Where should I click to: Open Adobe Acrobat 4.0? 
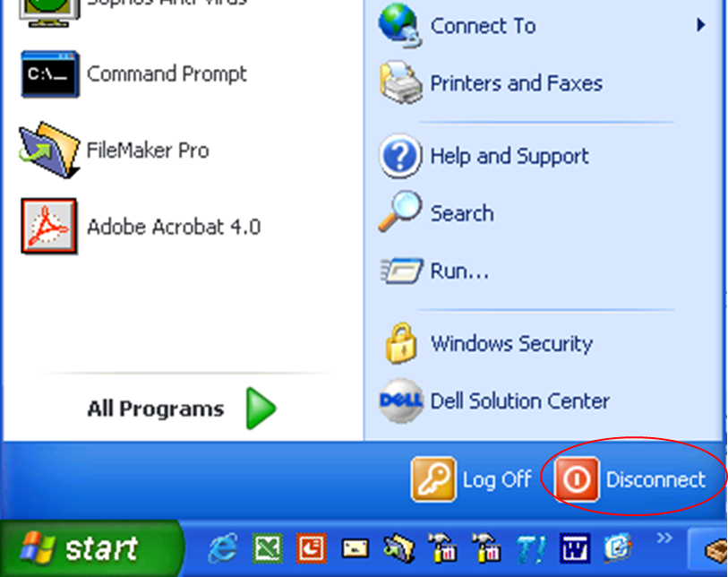coord(141,227)
